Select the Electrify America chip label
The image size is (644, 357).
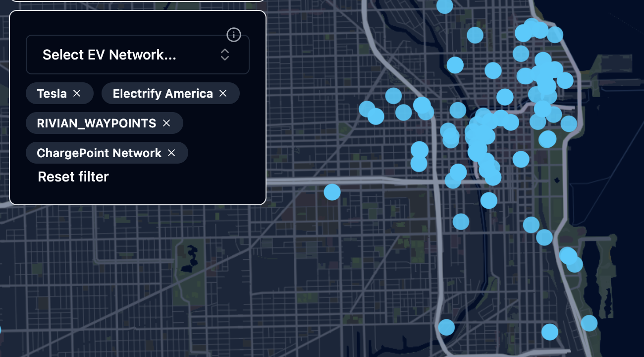pyautogui.click(x=162, y=93)
